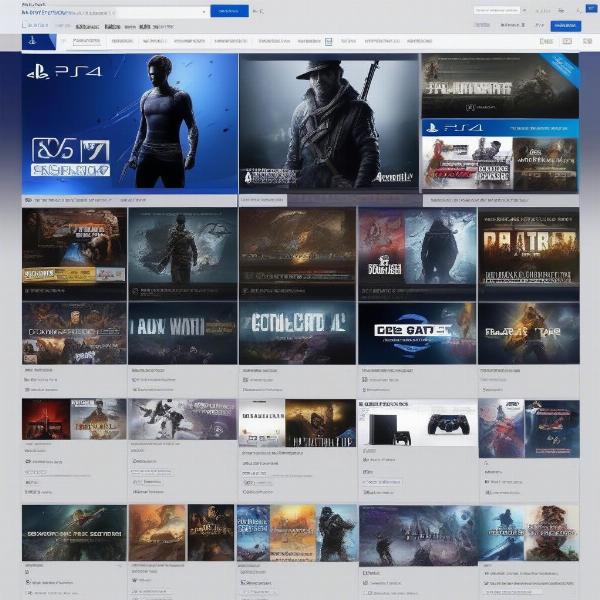The height and width of the screenshot is (600, 600).
Task: Select the first underlined navigation tab
Action: 87,41
